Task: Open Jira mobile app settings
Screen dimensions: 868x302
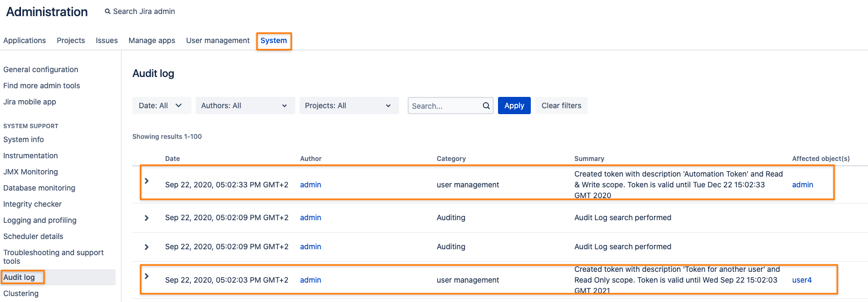Action: point(30,102)
